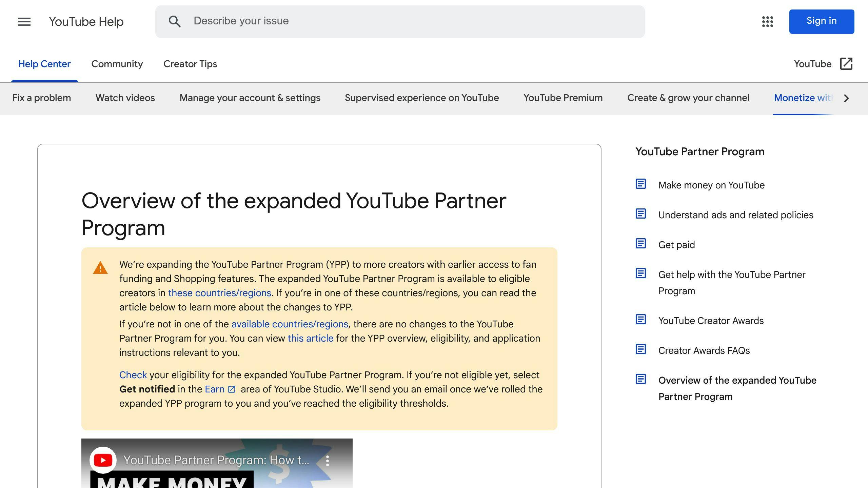Open the hamburger main menu
Image resolution: width=868 pixels, height=488 pixels.
pyautogui.click(x=24, y=22)
